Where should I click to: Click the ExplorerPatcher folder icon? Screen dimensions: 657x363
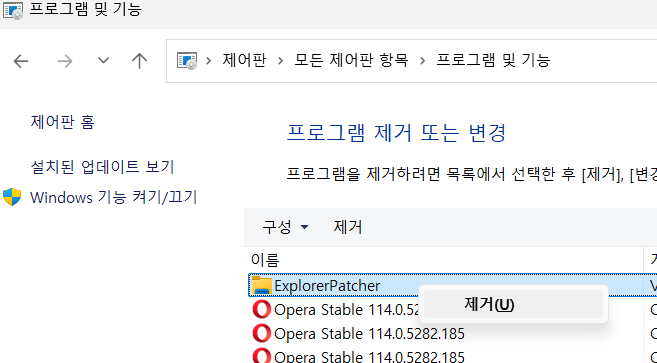click(x=261, y=285)
